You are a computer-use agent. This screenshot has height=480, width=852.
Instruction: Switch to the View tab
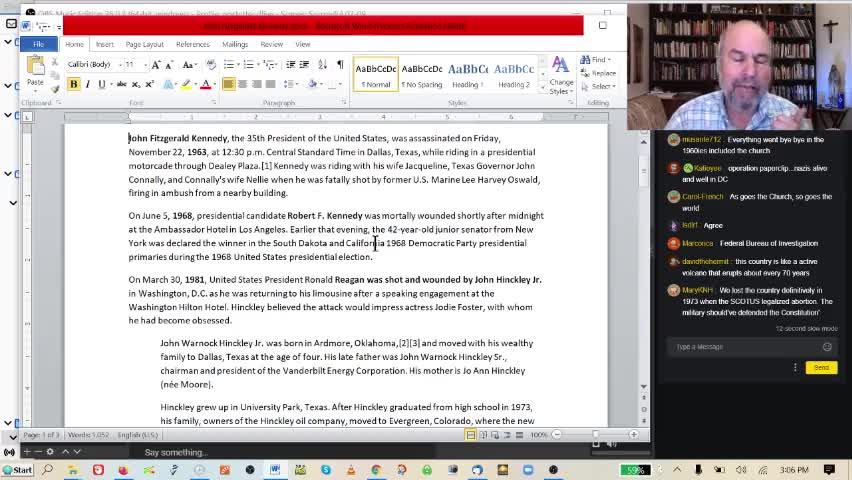(303, 44)
